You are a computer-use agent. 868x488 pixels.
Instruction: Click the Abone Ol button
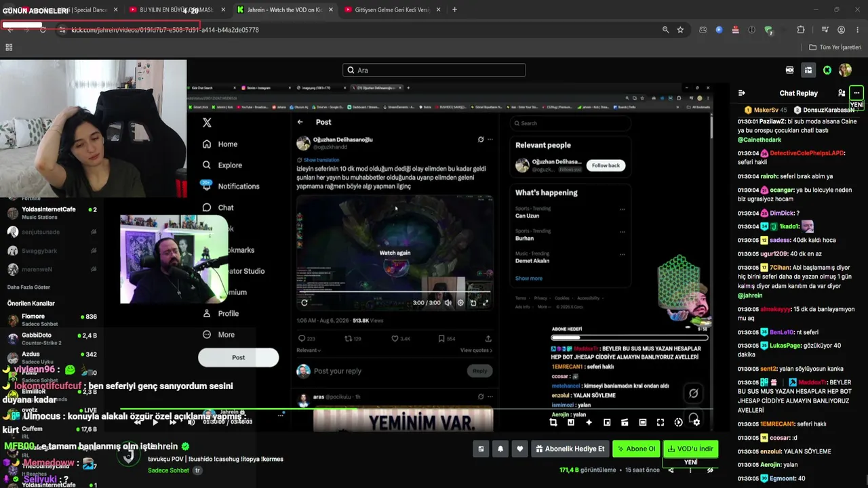point(636,449)
